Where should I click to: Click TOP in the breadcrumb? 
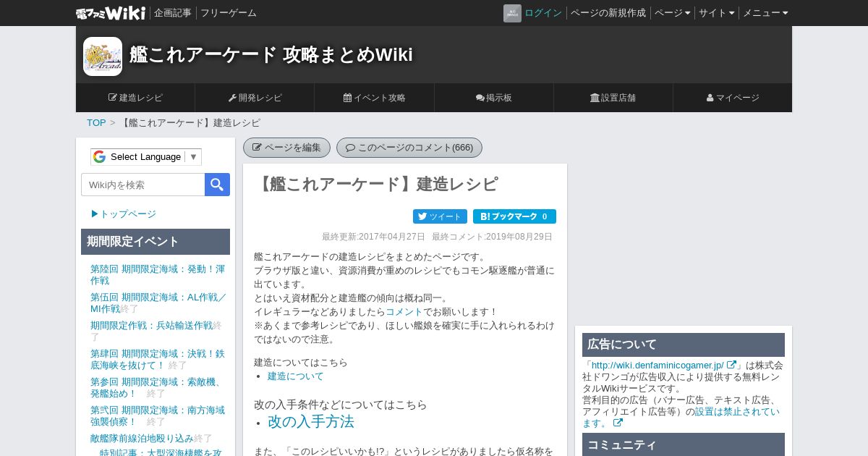click(x=96, y=123)
